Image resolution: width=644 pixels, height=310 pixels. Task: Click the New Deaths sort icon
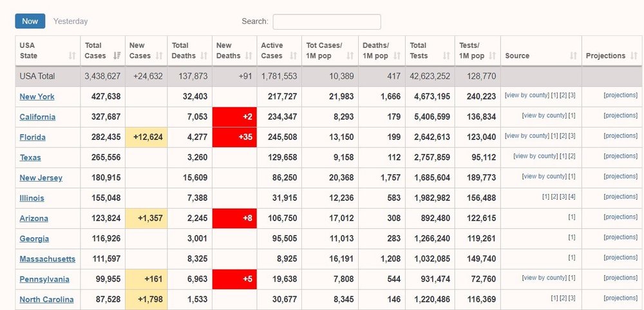pos(249,56)
